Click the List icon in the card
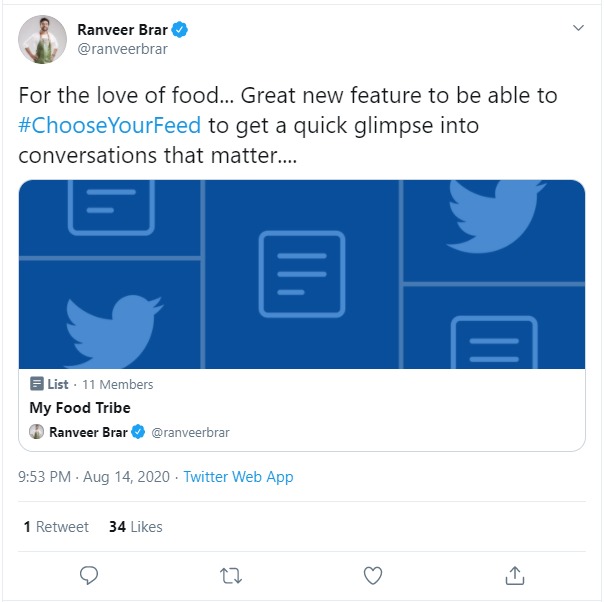604x602 pixels. point(37,384)
